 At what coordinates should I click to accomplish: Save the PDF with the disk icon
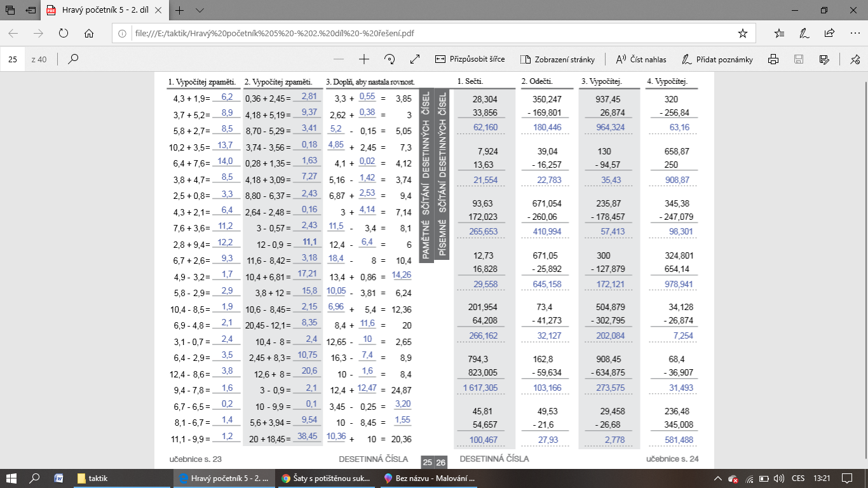coord(799,59)
